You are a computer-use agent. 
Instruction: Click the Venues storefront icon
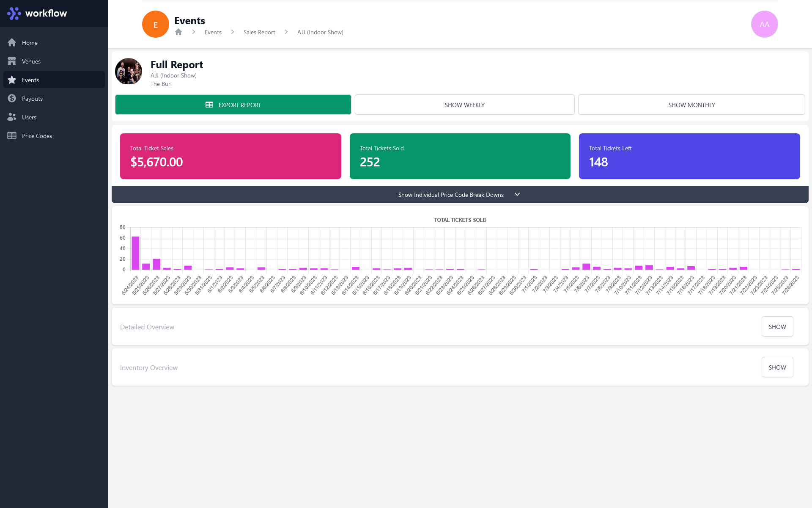(12, 61)
